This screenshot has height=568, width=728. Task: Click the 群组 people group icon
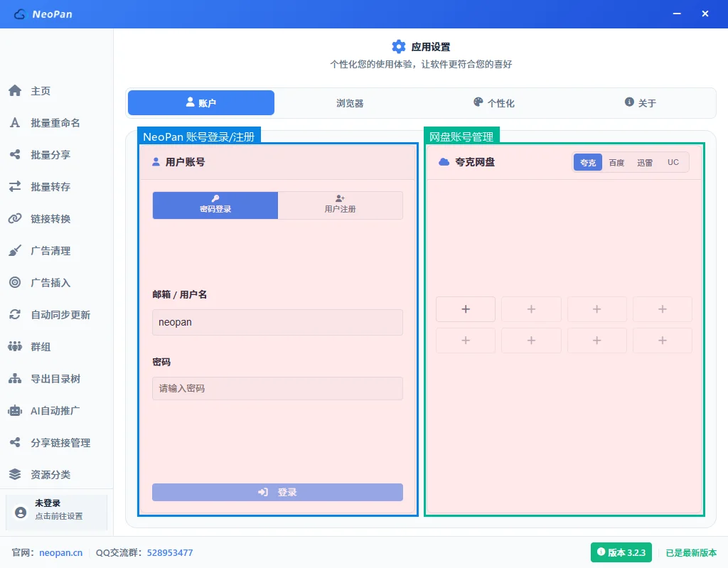pos(15,346)
